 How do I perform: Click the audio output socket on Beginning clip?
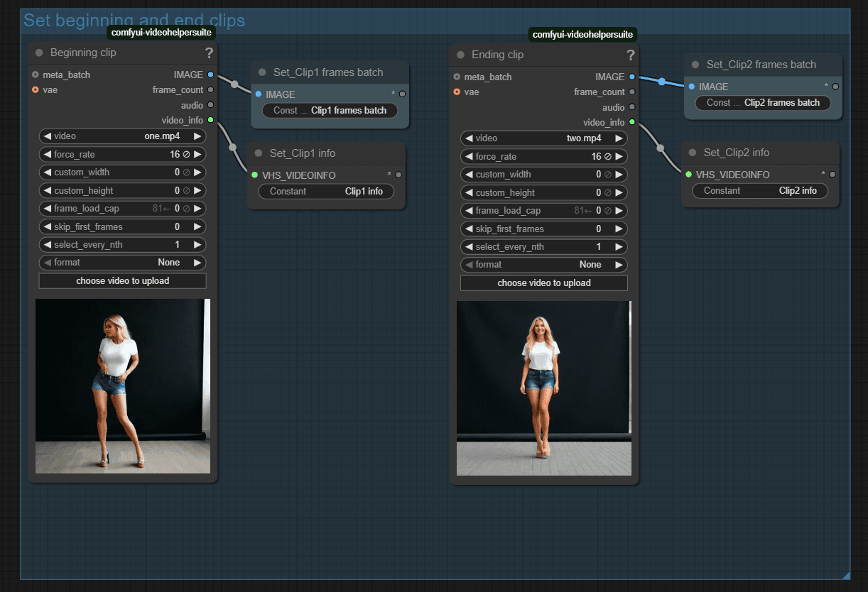pos(210,105)
